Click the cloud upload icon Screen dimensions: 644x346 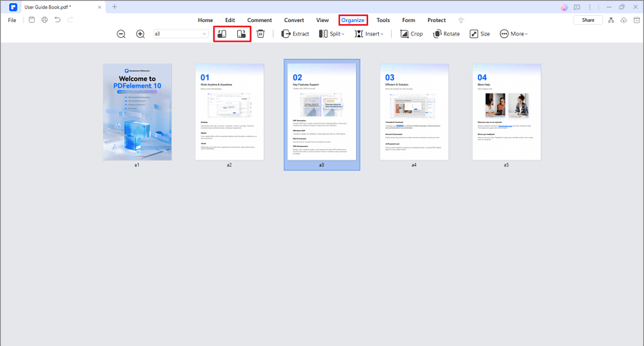pos(624,20)
